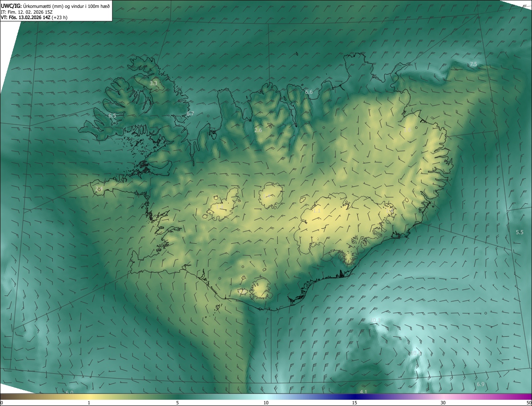Screen dimensions: 532x406
Task: Click the 6.0 value label at bottom left
Action: (x=69, y=392)
